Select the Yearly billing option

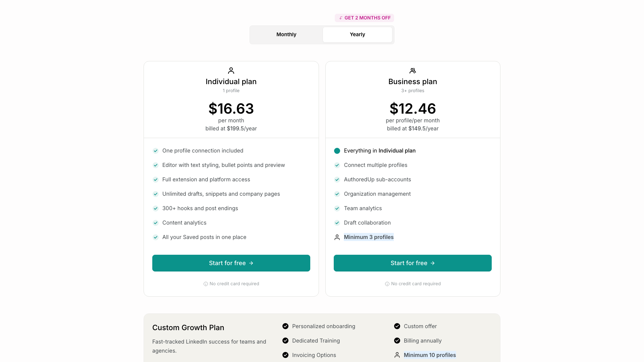357,35
